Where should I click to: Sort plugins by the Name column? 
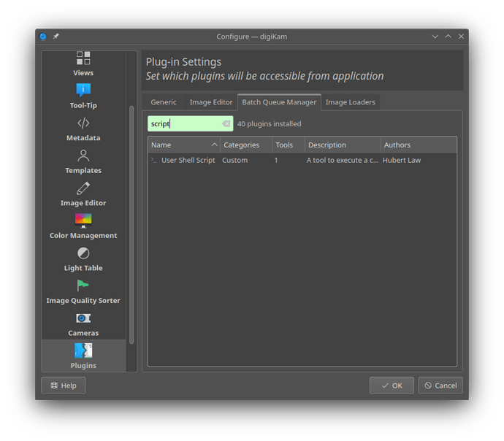tap(184, 145)
